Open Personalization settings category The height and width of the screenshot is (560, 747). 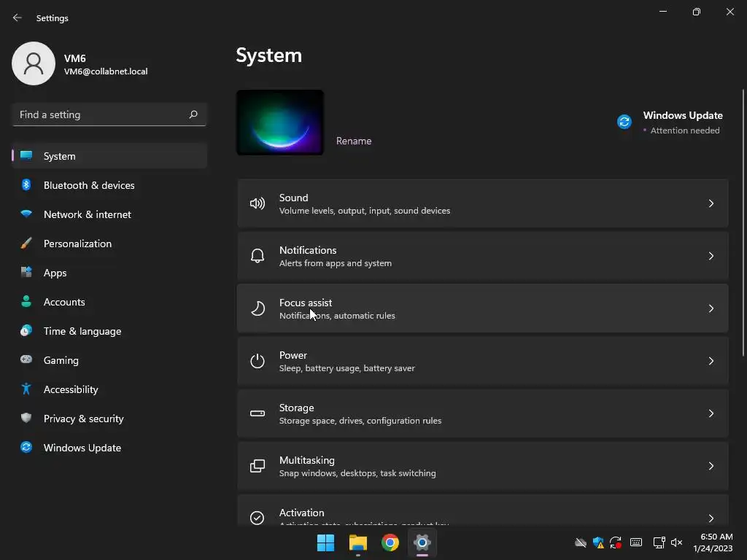109,244
